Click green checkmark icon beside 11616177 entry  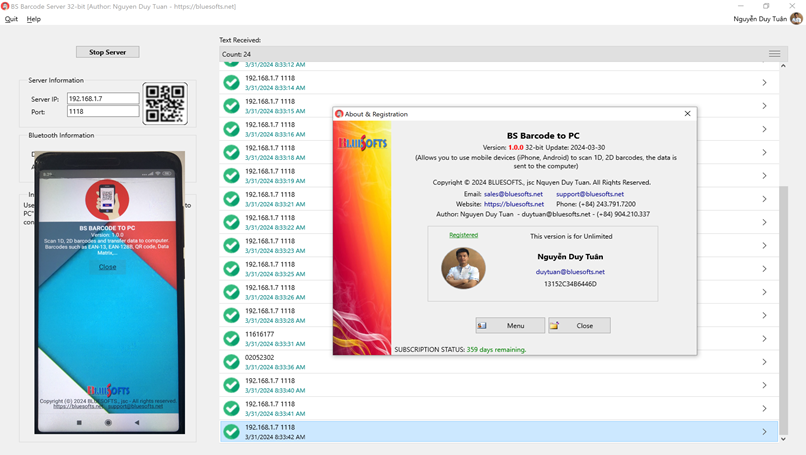[232, 339]
